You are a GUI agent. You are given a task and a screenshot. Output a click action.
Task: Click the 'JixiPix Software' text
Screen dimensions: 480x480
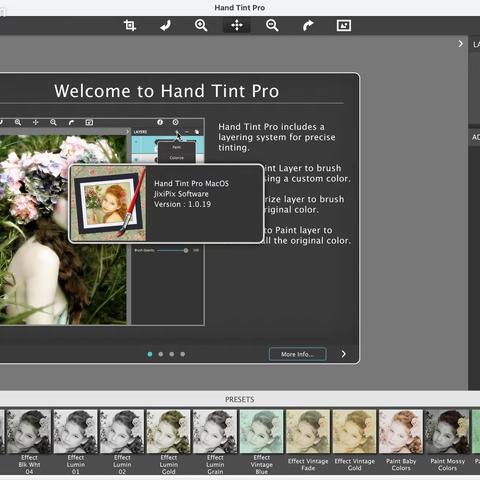(x=181, y=194)
